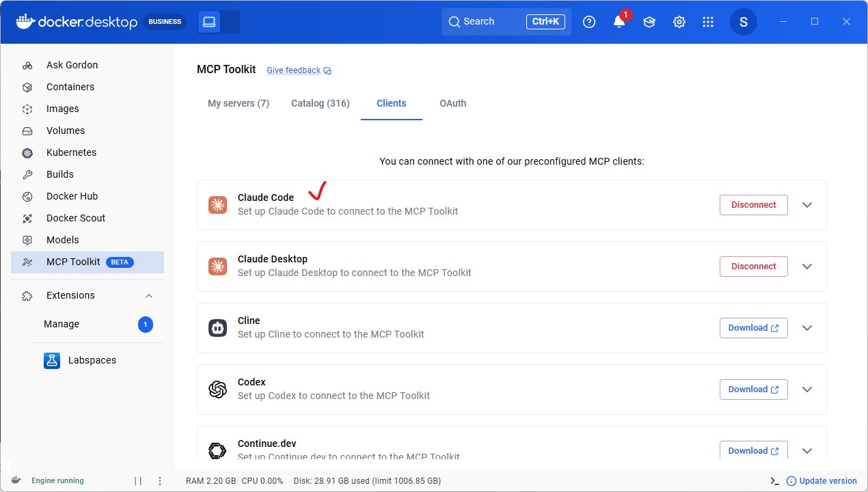
Task: Disconnect Claude Desktop from MCP Toolkit
Action: (x=753, y=266)
